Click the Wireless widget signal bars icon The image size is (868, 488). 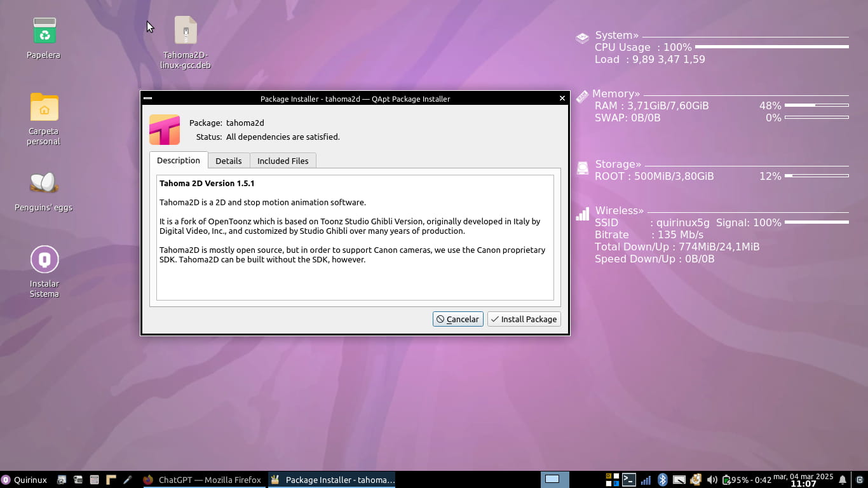tap(582, 213)
